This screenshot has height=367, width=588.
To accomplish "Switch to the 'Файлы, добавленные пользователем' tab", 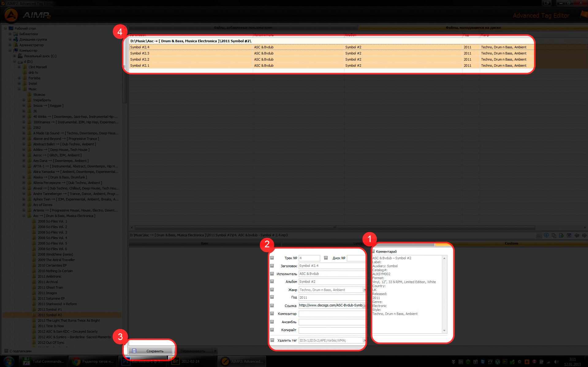I will 243,28.
